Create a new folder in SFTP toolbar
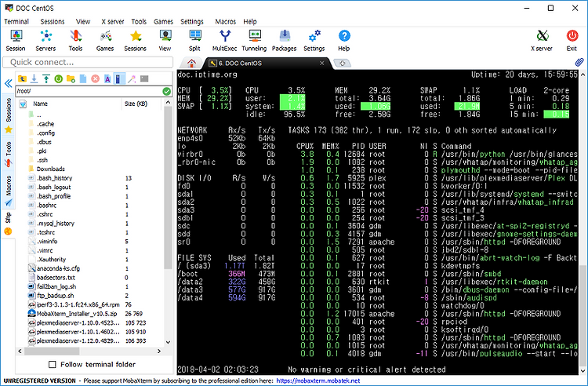Screen dimensions: 588x386 click(71, 78)
